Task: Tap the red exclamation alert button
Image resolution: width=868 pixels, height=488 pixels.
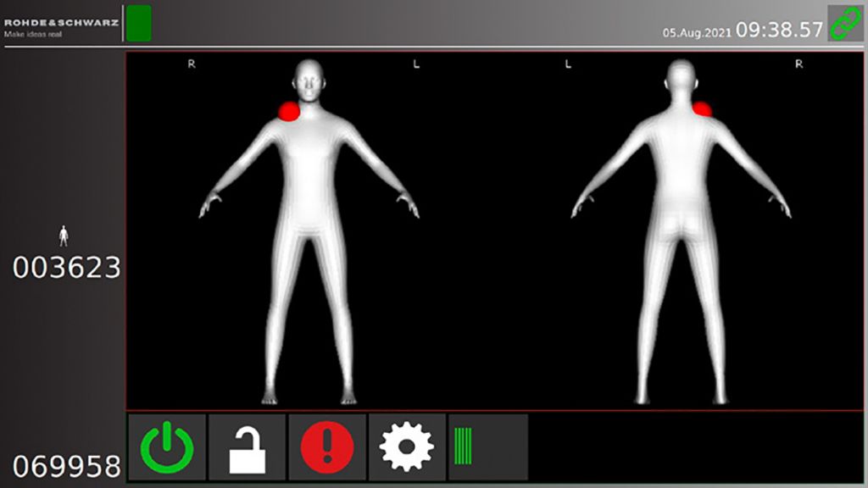Action: (x=327, y=447)
